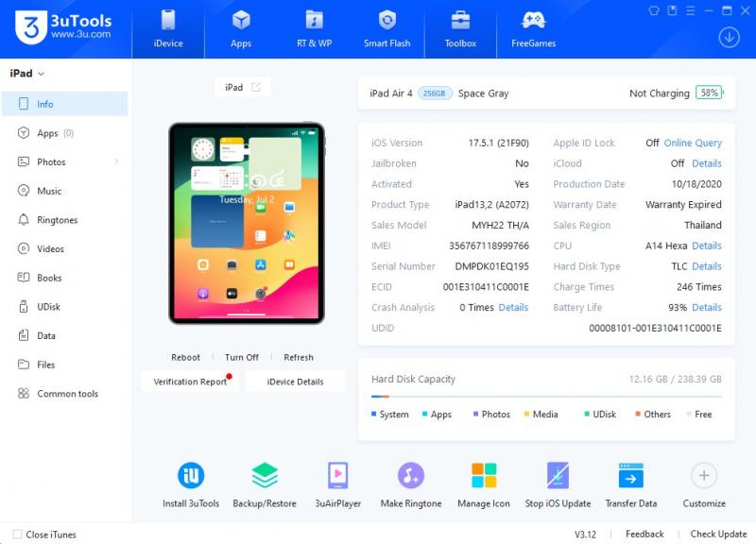
Task: Open Apps (0) in the sidebar
Action: 64,133
